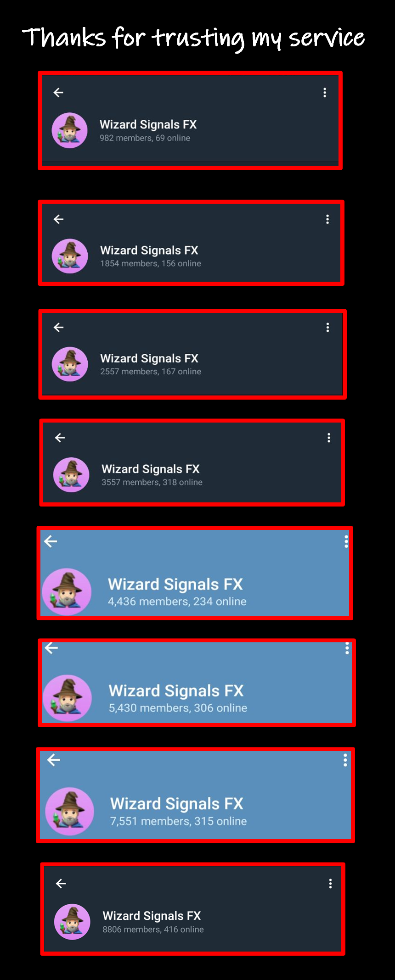Viewport: 395px width, 980px height.
Task: Open wizard avatar beside 8806 members
Action: [72, 922]
